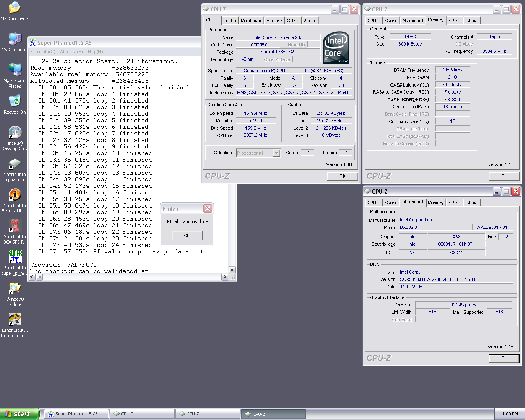The width and height of the screenshot is (525, 420).
Task: Click the DRAM Frequency value 796.5 MHz
Action: (452, 70)
